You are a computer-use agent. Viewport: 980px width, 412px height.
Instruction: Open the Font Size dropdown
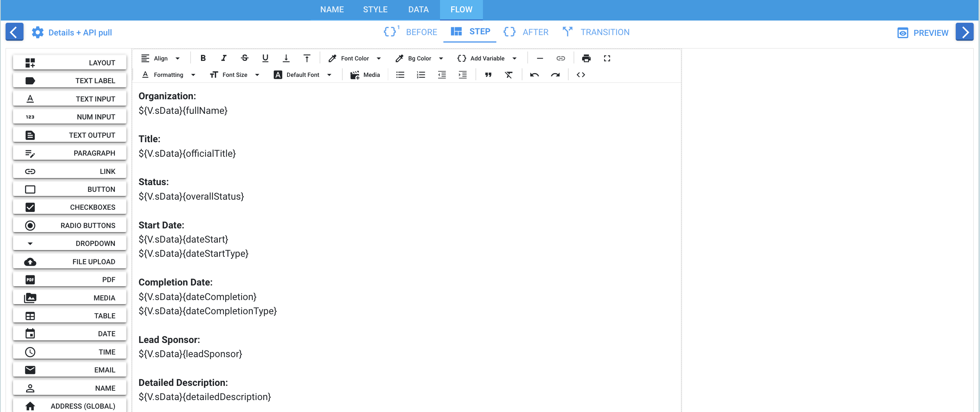235,75
